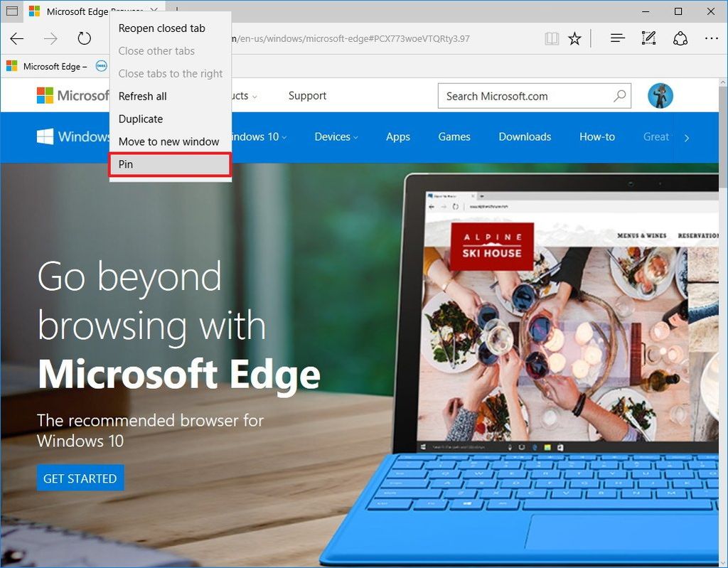
Task: Share the page using the Share icon
Action: pos(680,38)
